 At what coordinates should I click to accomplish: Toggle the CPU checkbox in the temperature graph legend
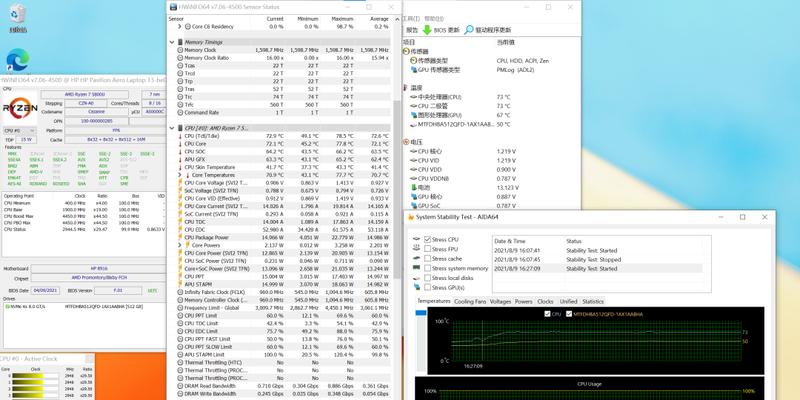547,314
